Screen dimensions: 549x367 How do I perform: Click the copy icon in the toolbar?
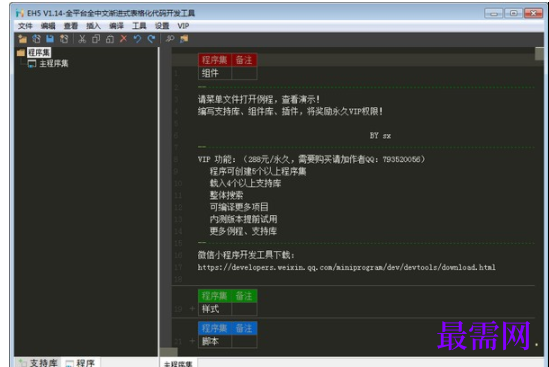click(x=96, y=39)
